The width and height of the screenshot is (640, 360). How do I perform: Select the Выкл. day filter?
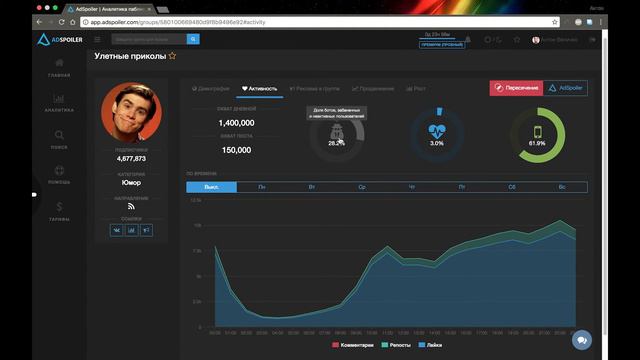click(211, 187)
